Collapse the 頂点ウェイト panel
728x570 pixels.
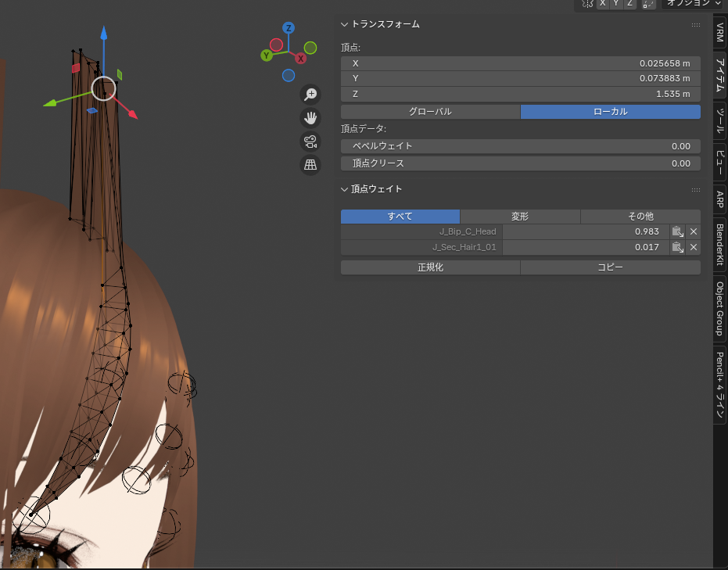[345, 189]
